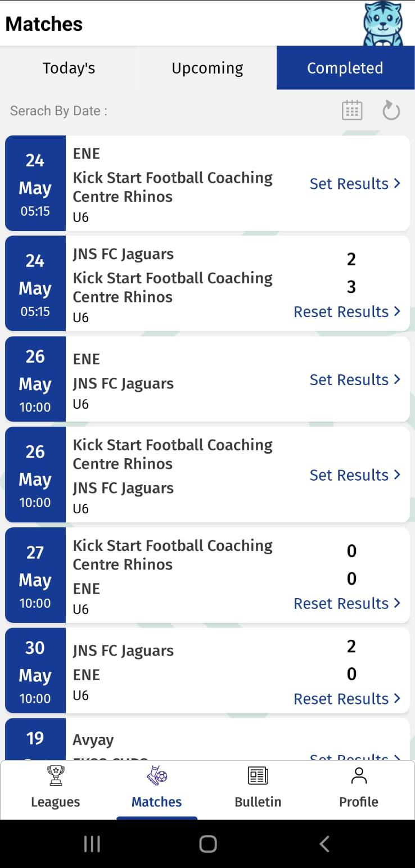Reset Results for 27 May 0-0 match
Viewport: 415px width, 868px height.
click(x=347, y=603)
